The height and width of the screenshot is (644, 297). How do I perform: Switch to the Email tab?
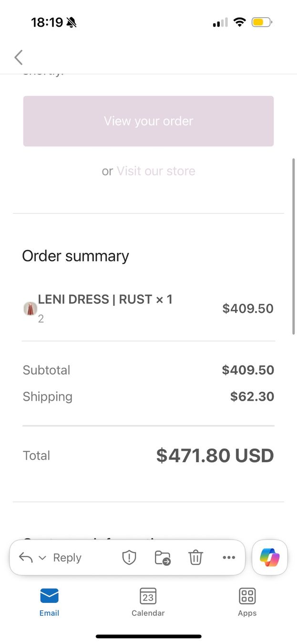(x=49, y=602)
